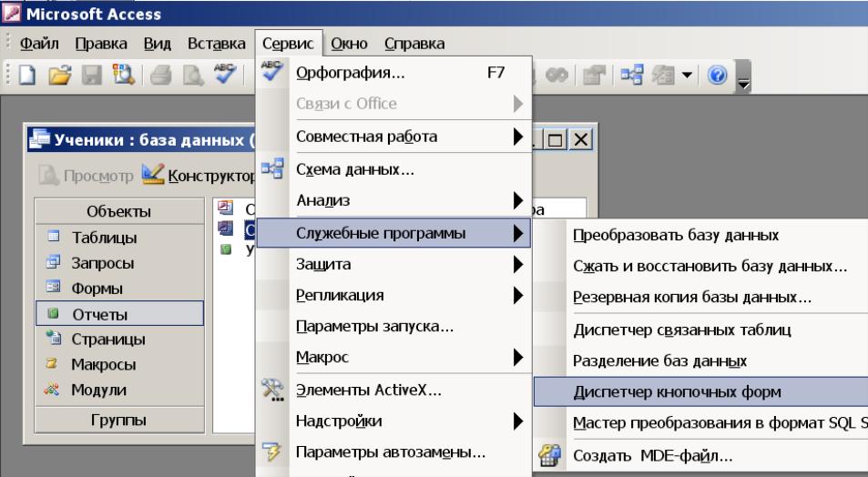Click the Ученики database window title icon
This screenshot has height=477, width=868.
tap(39, 139)
